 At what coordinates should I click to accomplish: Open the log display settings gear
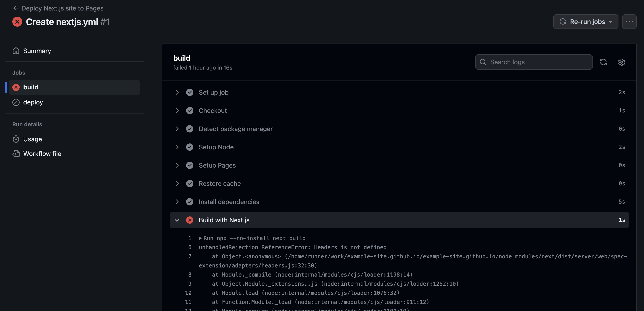point(621,62)
